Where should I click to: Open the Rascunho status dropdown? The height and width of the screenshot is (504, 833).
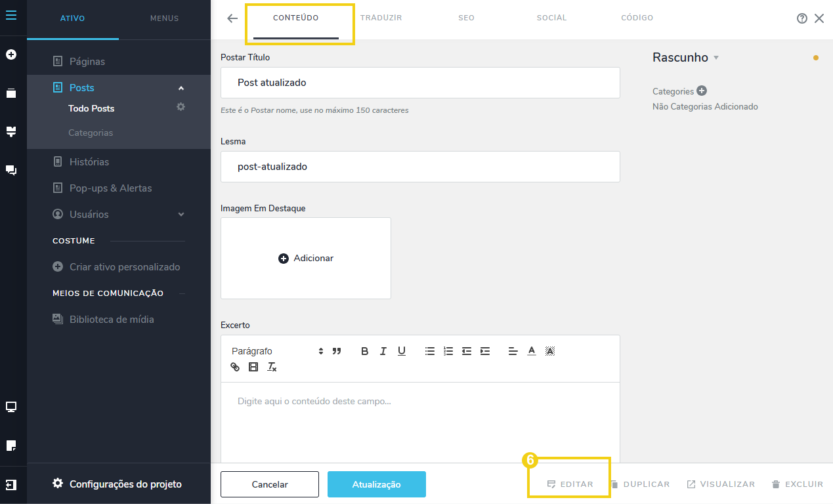point(685,57)
